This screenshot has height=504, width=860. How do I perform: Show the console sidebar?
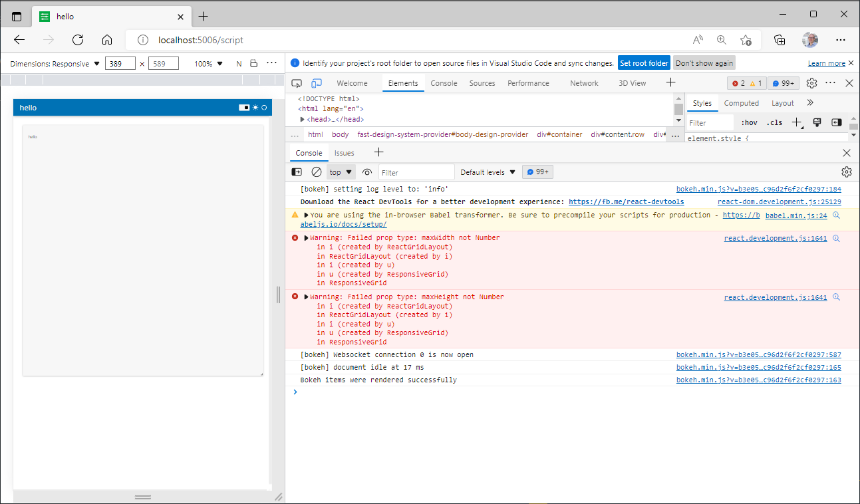coord(296,172)
